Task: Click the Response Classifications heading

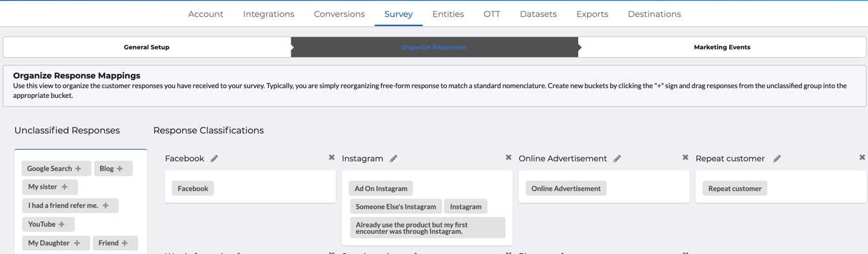Action: 209,130
